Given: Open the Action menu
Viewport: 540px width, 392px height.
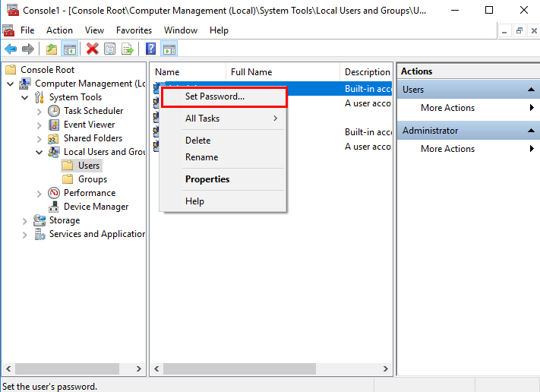Looking at the screenshot, I should pyautogui.click(x=59, y=30).
